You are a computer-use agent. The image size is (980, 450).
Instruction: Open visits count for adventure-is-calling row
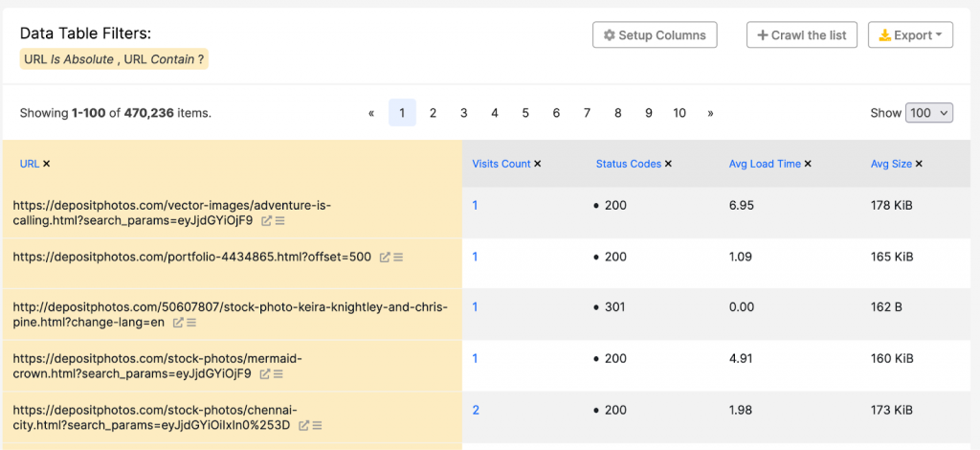point(475,205)
